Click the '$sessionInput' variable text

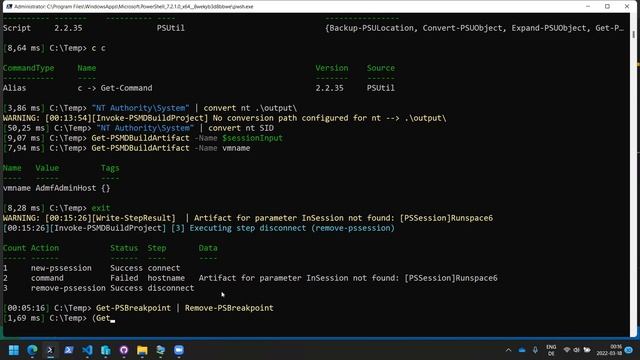coord(252,138)
